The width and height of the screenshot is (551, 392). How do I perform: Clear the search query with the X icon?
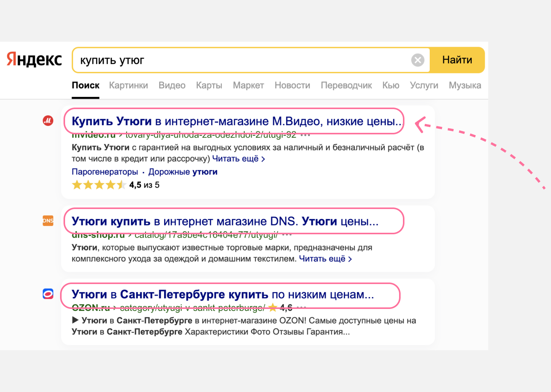click(418, 60)
